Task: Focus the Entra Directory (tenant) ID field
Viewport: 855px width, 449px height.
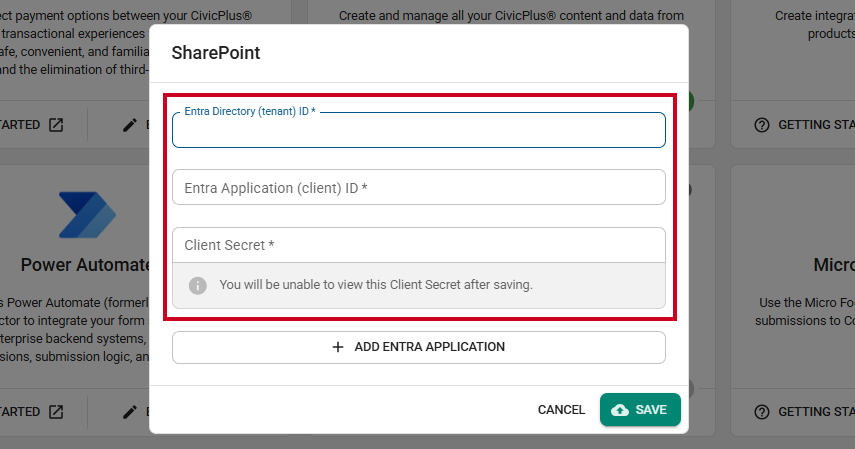Action: (419, 130)
